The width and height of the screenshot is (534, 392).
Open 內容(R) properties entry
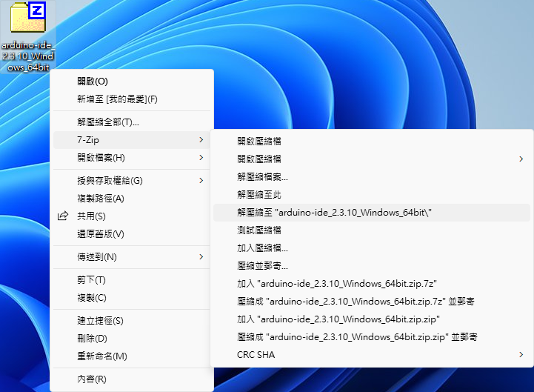132,379
